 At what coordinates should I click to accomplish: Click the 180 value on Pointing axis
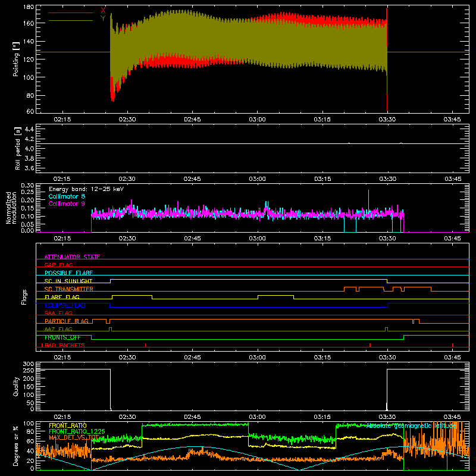coord(29,7)
